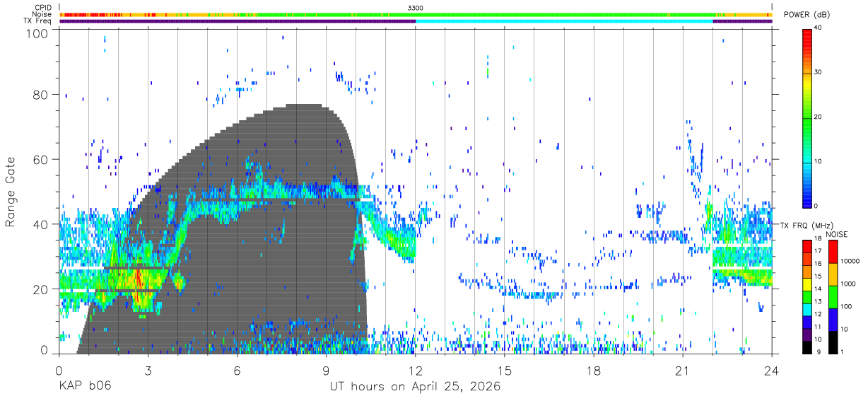
Task: Click the cyan segment of TX Freq bar
Action: tap(564, 21)
